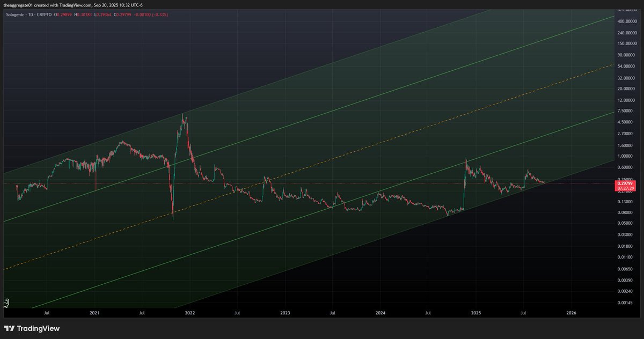Screen dimensions: 644x339
Task: Click the Jul label between 2024 and 2025
Action: point(428,312)
